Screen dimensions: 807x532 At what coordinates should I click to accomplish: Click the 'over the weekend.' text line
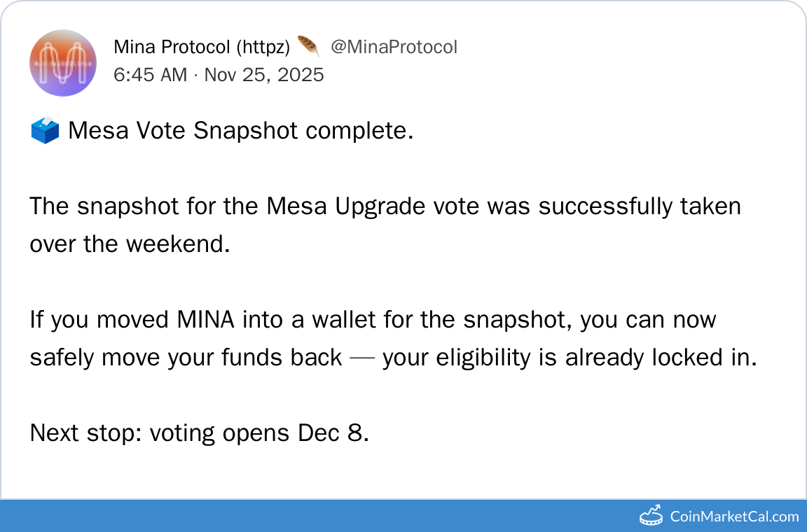pos(130,244)
